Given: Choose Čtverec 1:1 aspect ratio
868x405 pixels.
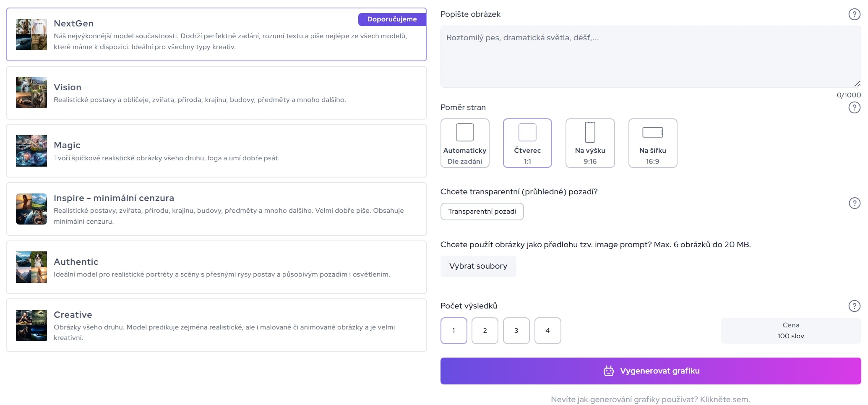Looking at the screenshot, I should pos(527,143).
